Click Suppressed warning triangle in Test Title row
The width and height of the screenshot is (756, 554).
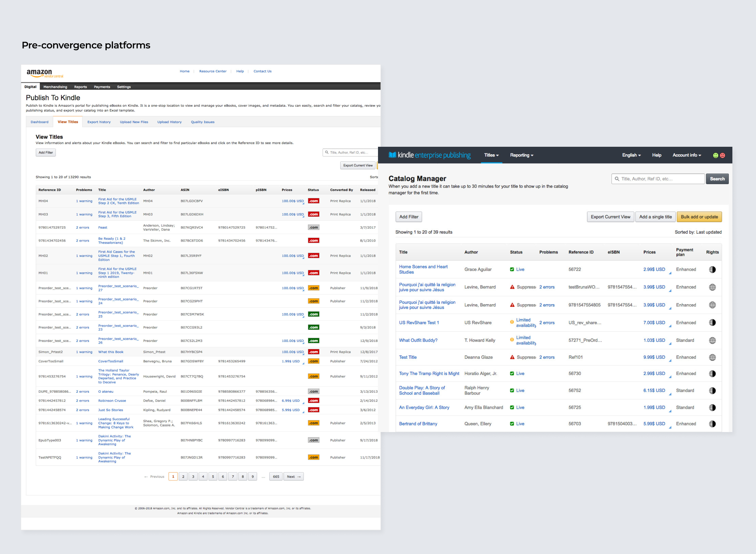point(512,357)
